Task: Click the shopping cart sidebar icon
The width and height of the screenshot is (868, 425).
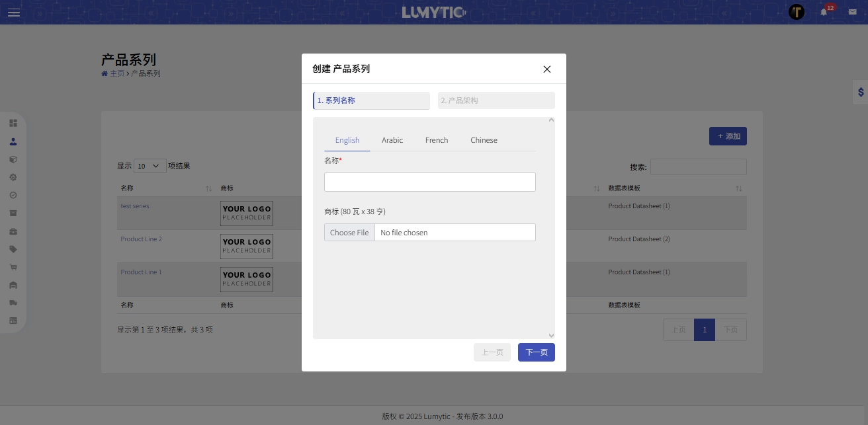Action: (x=13, y=267)
